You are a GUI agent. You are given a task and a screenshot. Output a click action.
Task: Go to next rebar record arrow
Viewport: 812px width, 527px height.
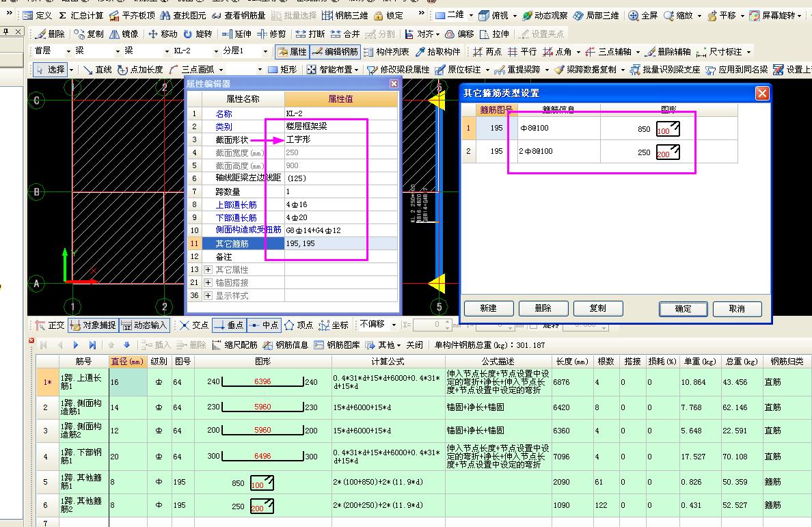pyautogui.click(x=76, y=344)
